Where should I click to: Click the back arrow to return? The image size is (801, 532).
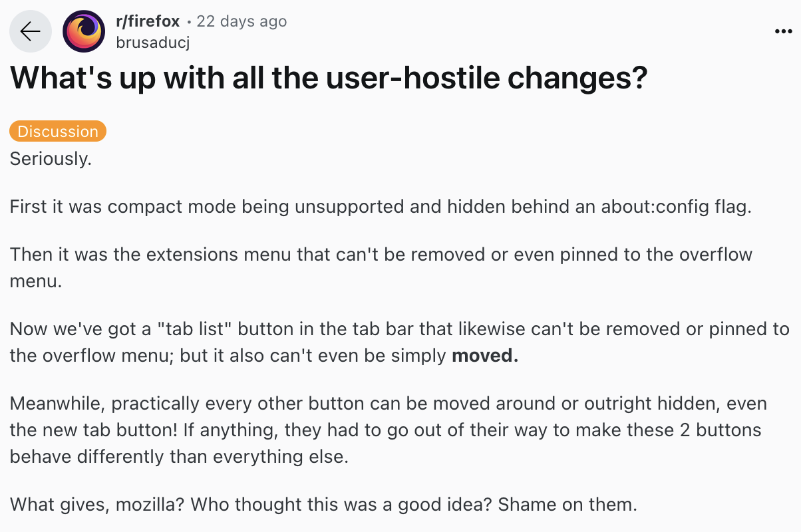coord(30,31)
